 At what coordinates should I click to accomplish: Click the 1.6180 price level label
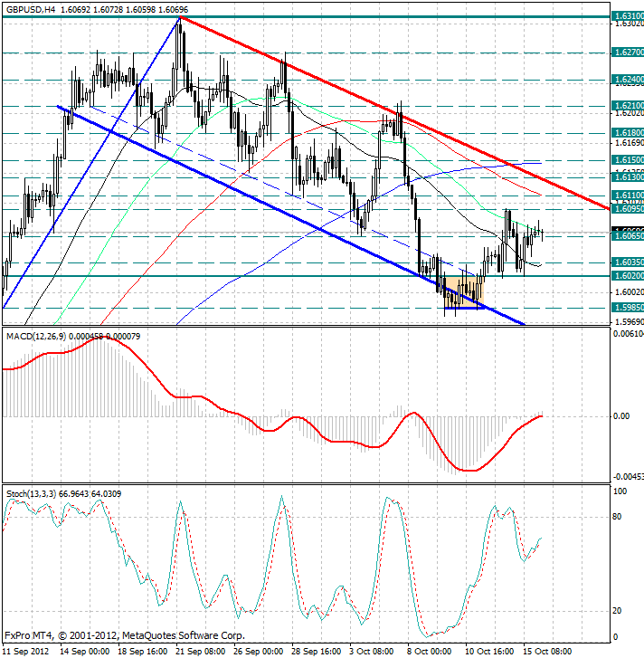[x=628, y=133]
